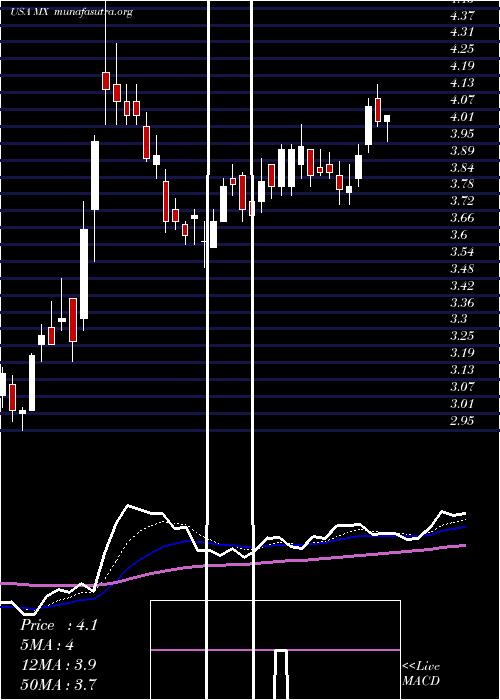Click the highest red candlestick near 4.13

point(106,81)
